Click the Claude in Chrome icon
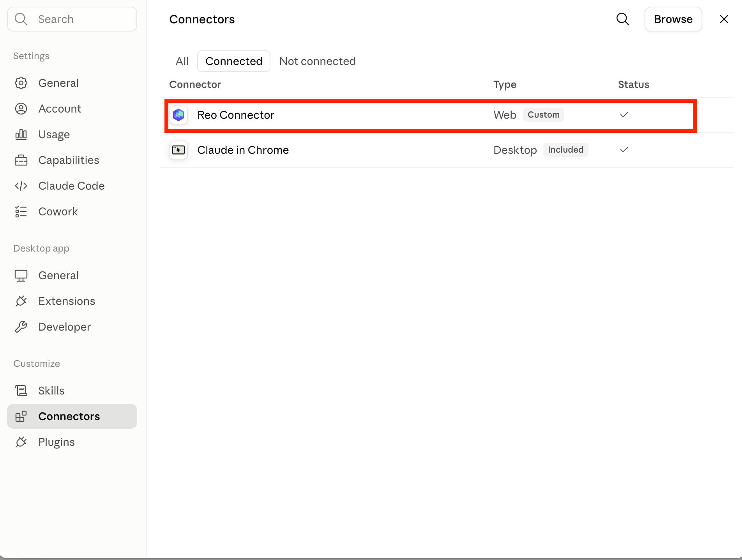This screenshot has height=560, width=742. (x=178, y=150)
